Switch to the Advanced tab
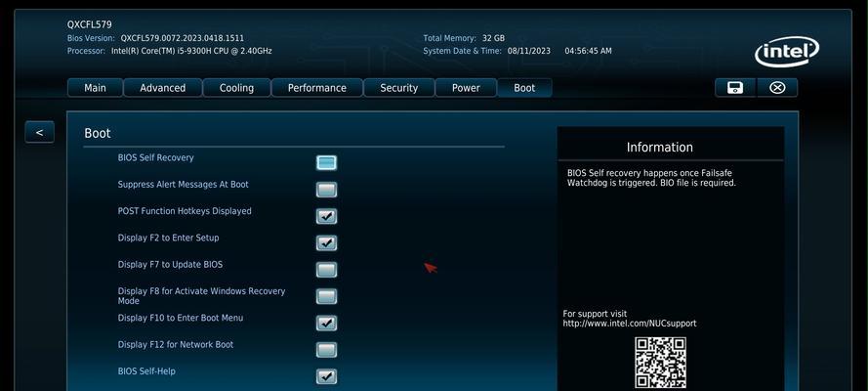868x391 pixels. (163, 88)
